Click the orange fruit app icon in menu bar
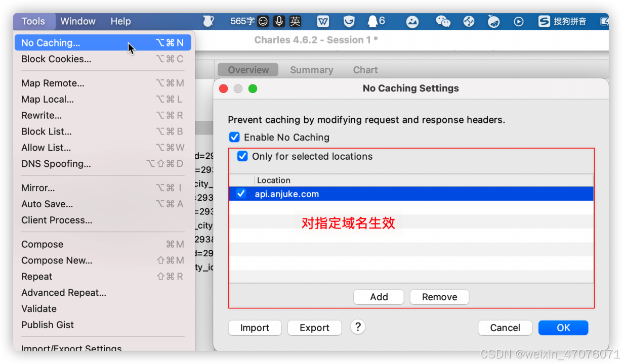Screen dimensions: 622x364 (x=493, y=21)
